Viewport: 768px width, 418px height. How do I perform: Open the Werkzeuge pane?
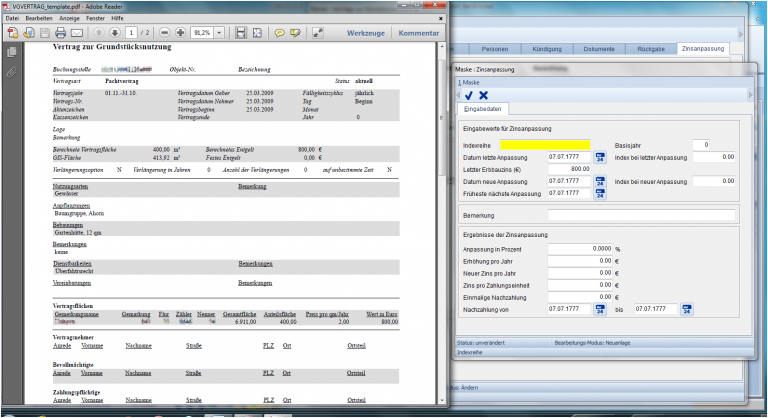(x=364, y=33)
